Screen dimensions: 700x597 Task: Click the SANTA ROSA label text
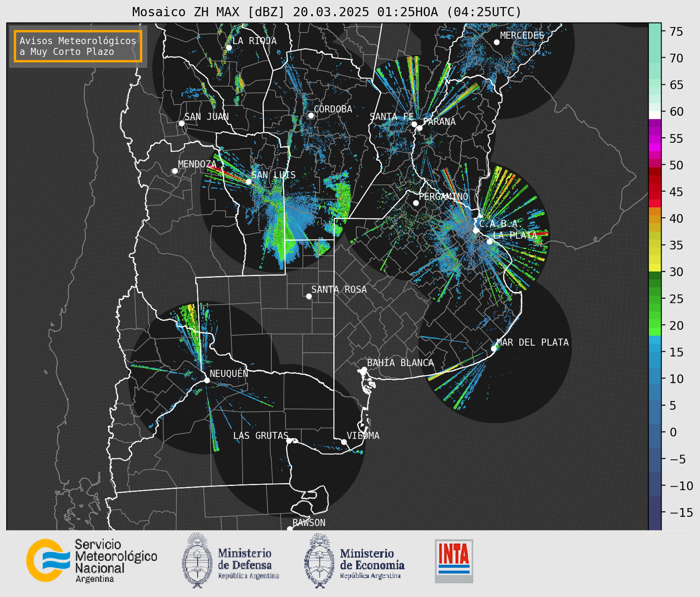click(339, 289)
